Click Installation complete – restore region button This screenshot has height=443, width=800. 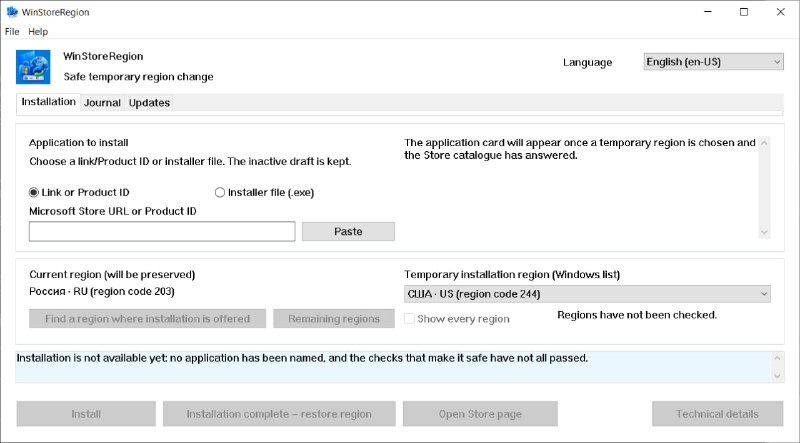click(x=279, y=414)
